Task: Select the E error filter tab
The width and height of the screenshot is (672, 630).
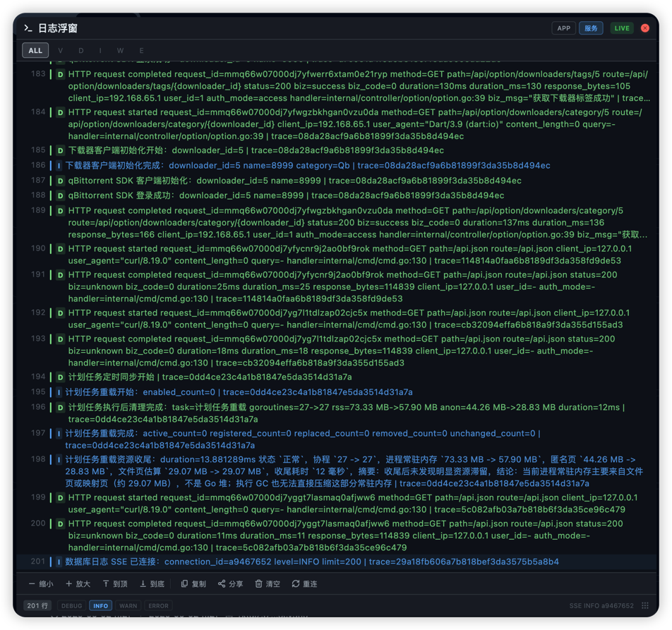Action: 141,51
